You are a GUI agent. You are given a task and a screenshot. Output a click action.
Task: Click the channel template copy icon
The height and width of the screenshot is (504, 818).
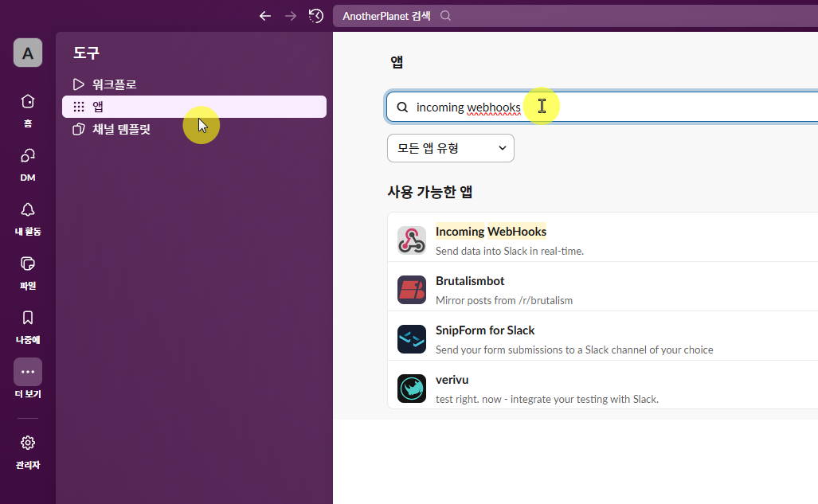coord(79,129)
